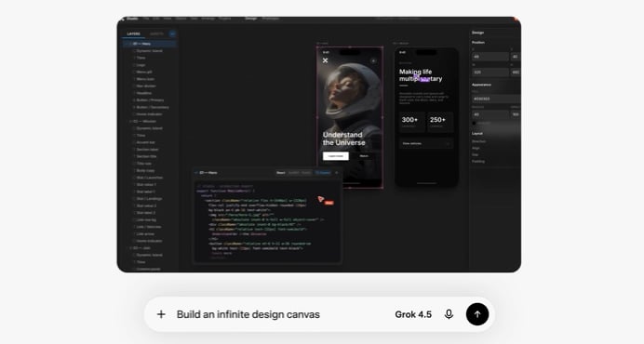Switch to the Layers tab in left panel
The height and width of the screenshot is (344, 644).
pyautogui.click(x=133, y=34)
